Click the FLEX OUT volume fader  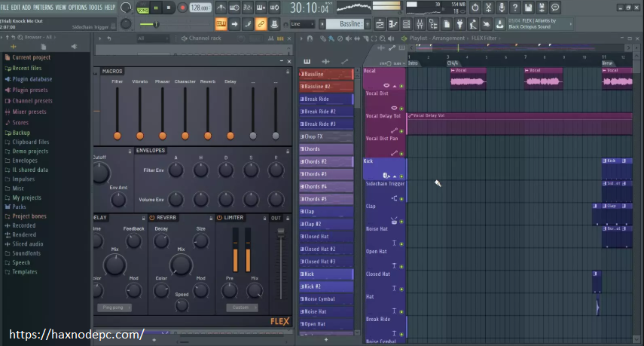281,263
